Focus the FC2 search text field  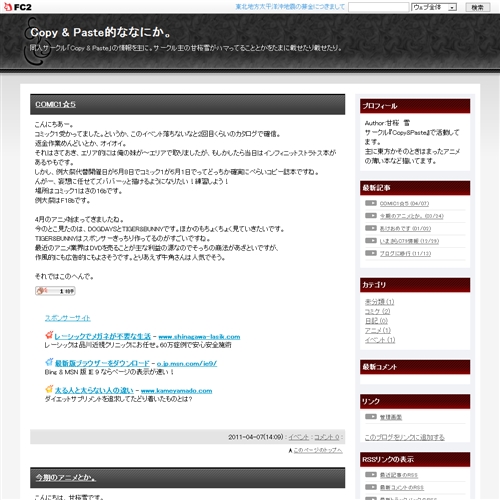click(378, 7)
